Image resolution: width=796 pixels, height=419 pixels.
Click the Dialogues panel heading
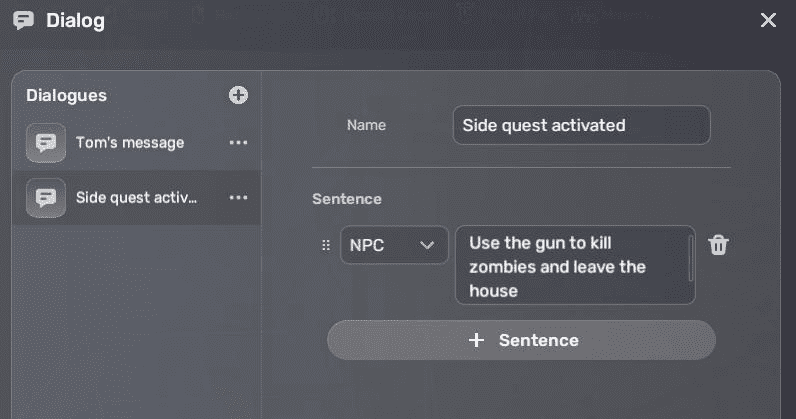66,95
